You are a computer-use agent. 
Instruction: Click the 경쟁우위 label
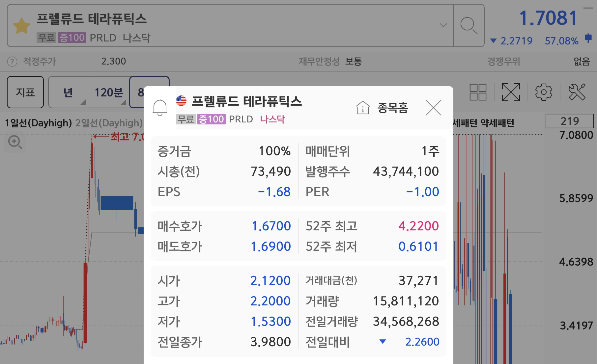503,62
